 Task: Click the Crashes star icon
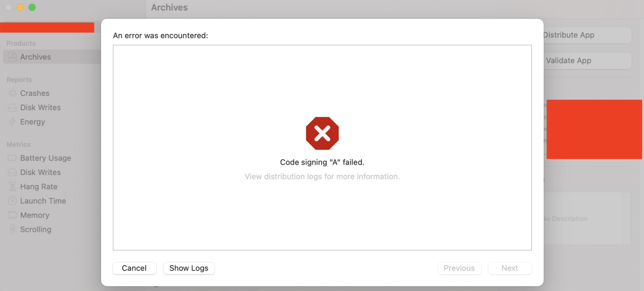coord(12,93)
